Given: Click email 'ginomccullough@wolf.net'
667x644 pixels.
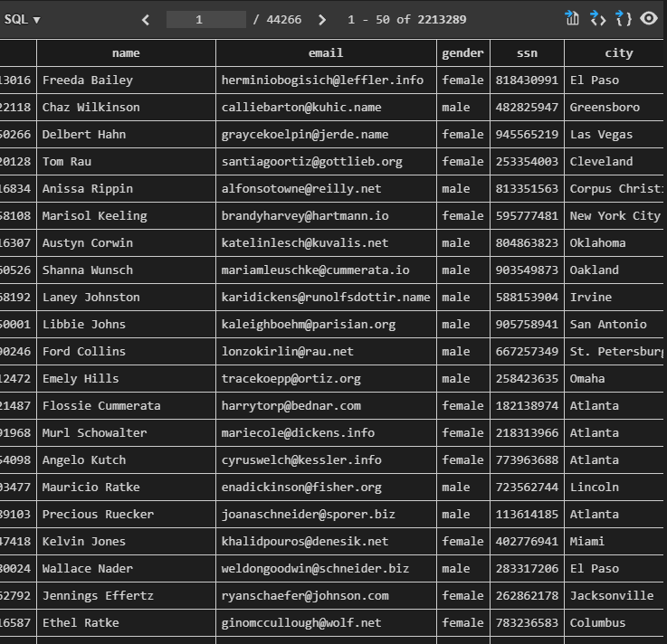Looking at the screenshot, I should pos(301,623).
